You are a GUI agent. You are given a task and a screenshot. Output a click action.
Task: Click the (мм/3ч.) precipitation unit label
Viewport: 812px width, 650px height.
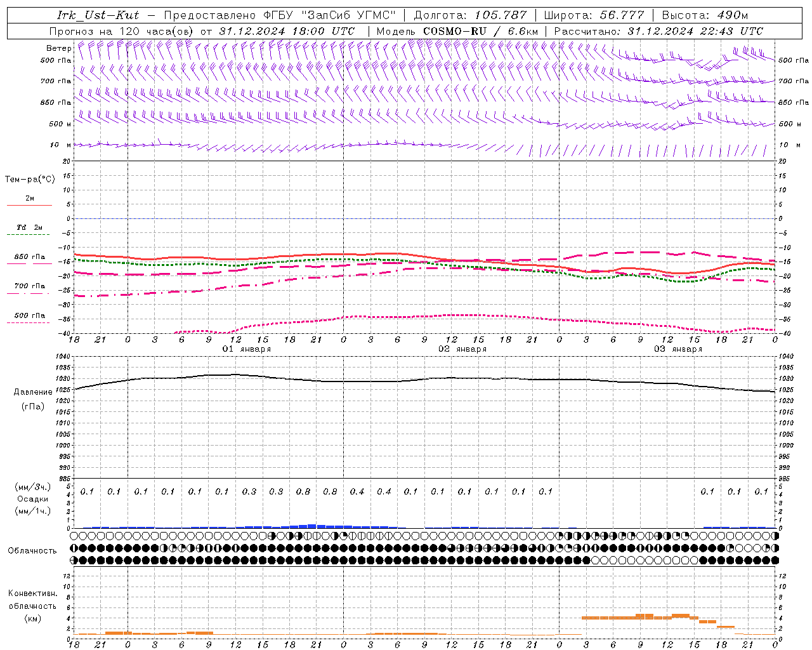33,487
